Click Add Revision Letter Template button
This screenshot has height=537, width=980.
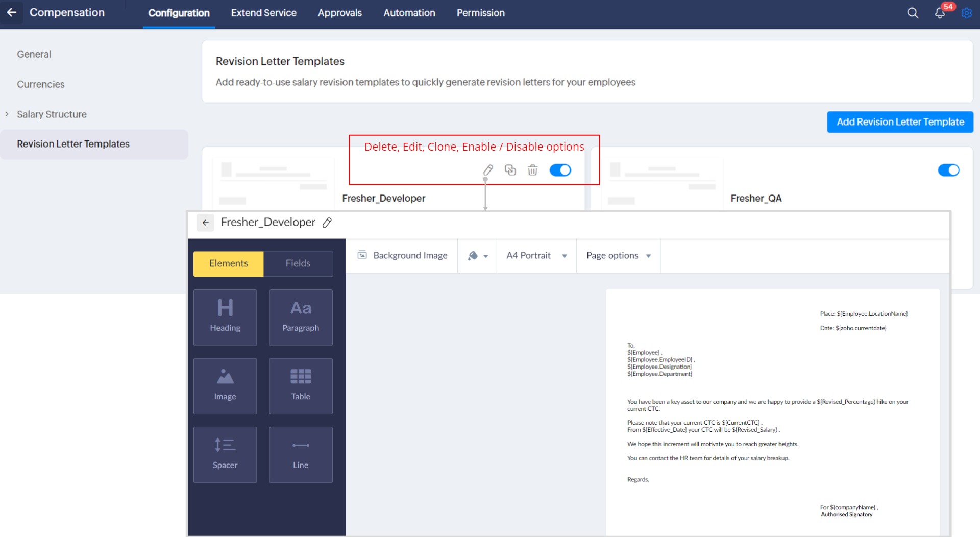(x=900, y=122)
